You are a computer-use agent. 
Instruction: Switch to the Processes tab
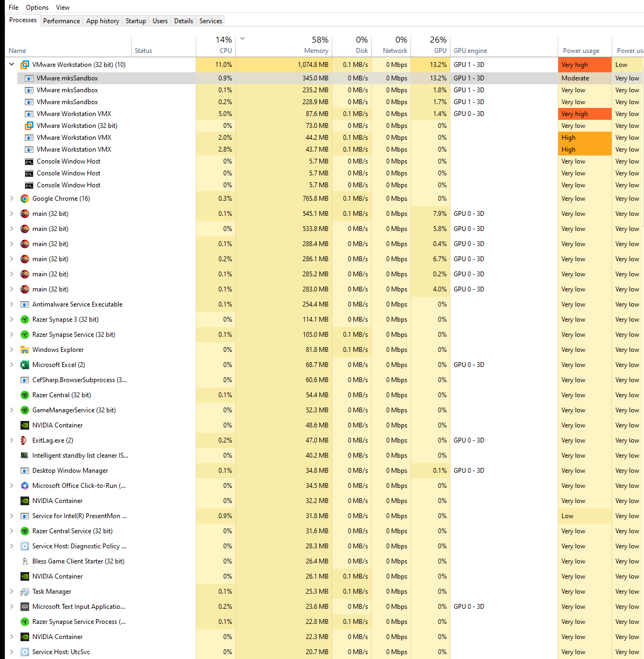[23, 20]
